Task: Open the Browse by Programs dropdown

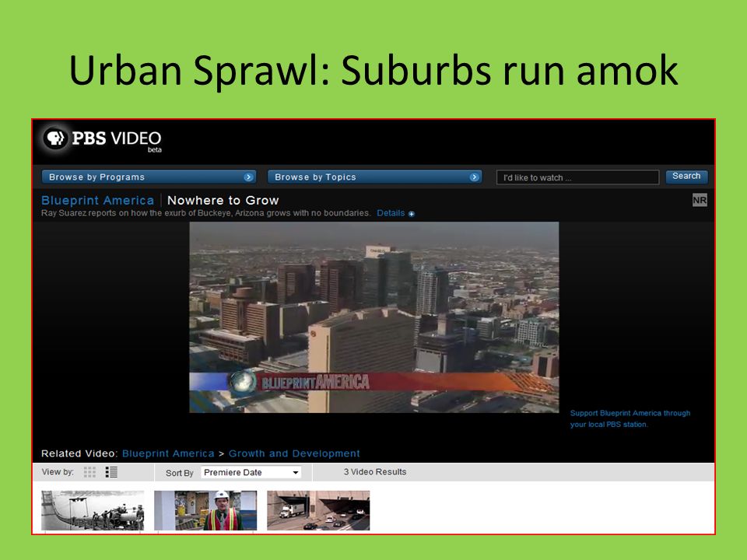Action: click(149, 177)
